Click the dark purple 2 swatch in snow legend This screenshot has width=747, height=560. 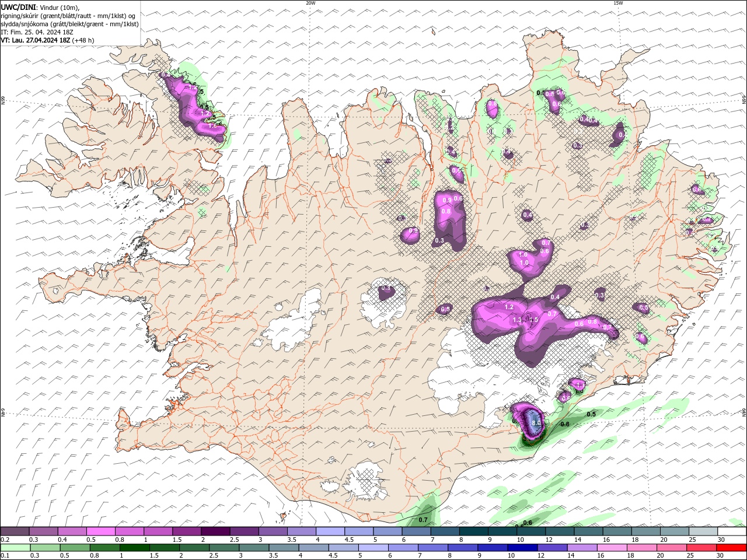click(x=215, y=531)
